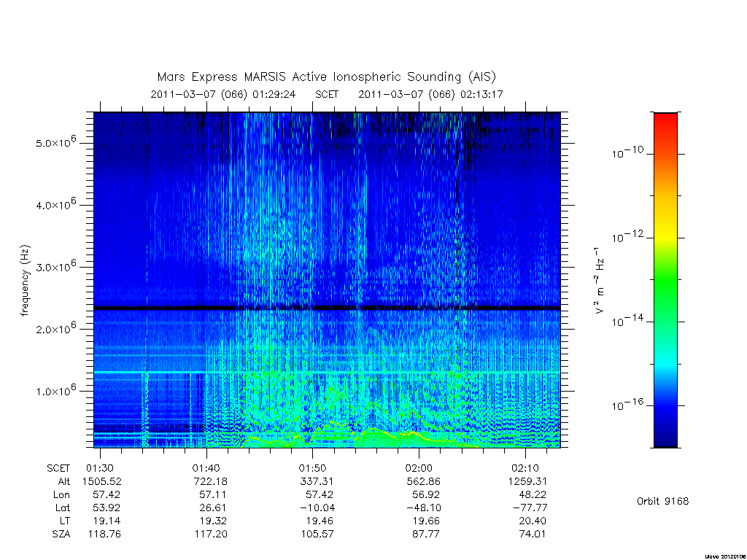Click the 01:40 SCET time marker
747x560 pixels.
tap(206, 468)
